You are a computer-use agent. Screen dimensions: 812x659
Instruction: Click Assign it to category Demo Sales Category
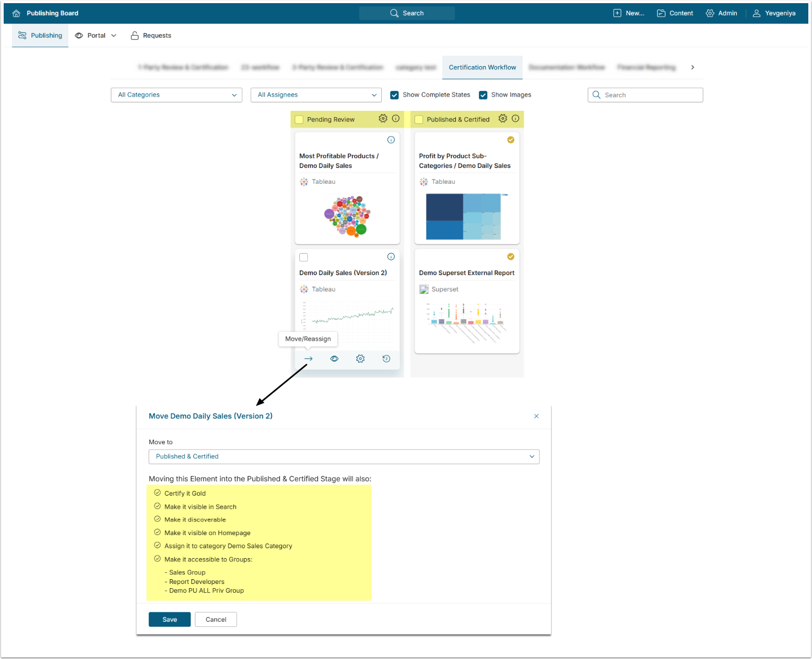(228, 546)
